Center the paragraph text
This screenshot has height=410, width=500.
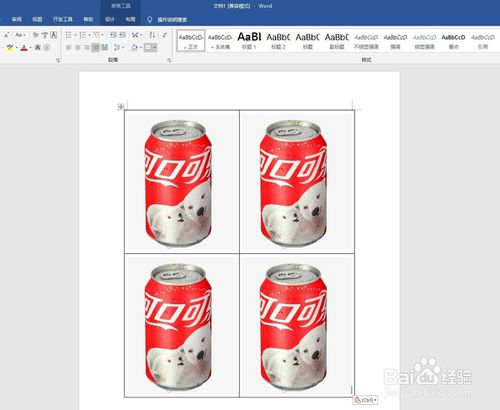(78, 48)
